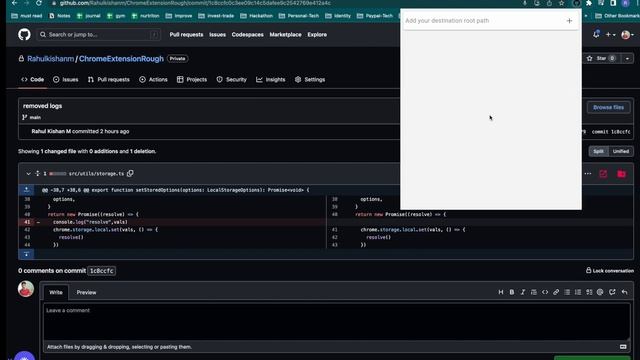The width and height of the screenshot is (640, 360).
Task: Switch to the comment Write tab
Action: 56,293
